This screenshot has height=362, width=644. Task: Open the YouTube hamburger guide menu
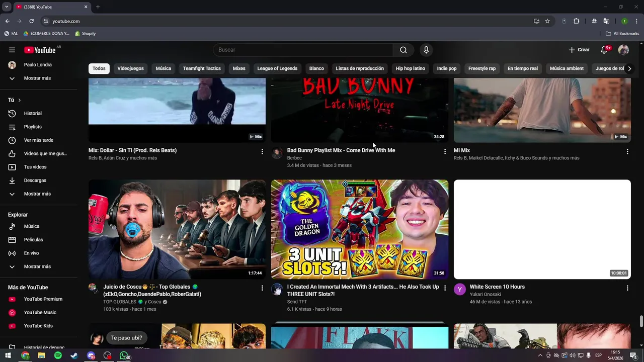click(12, 50)
